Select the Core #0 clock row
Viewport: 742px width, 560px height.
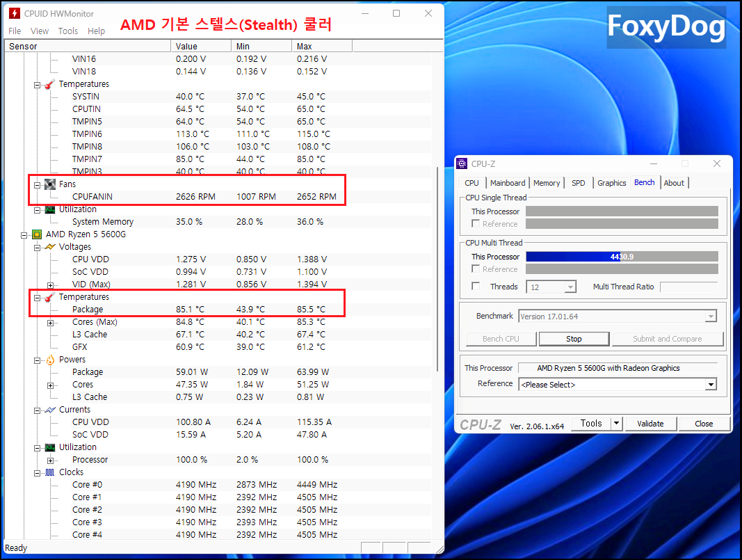tap(218, 485)
